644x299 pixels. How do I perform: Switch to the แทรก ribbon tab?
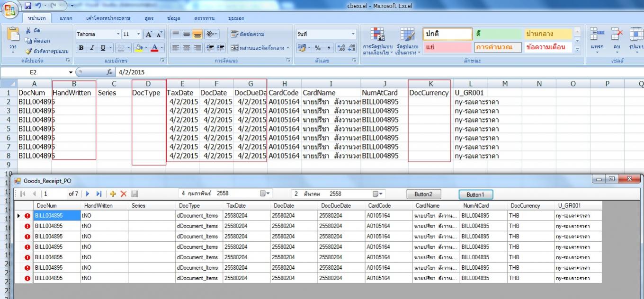click(66, 18)
